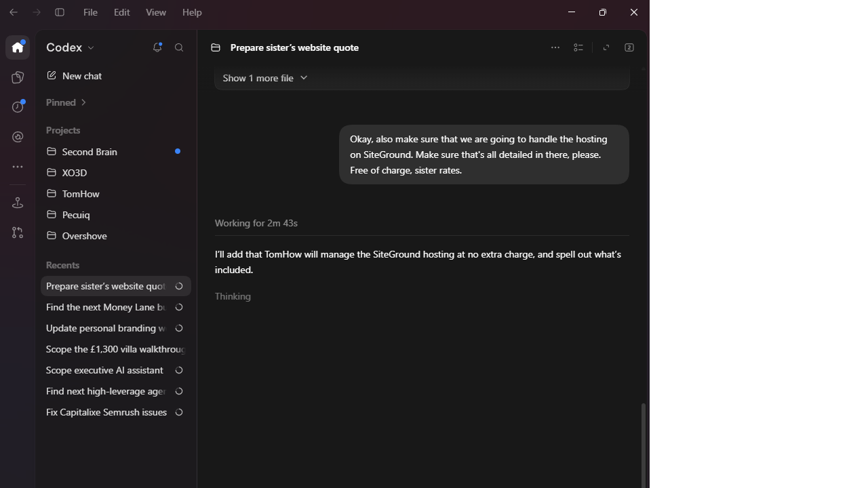Viewport: 868px width, 488px height.
Task: Expand the Codex dropdown chevron
Action: 92,48
